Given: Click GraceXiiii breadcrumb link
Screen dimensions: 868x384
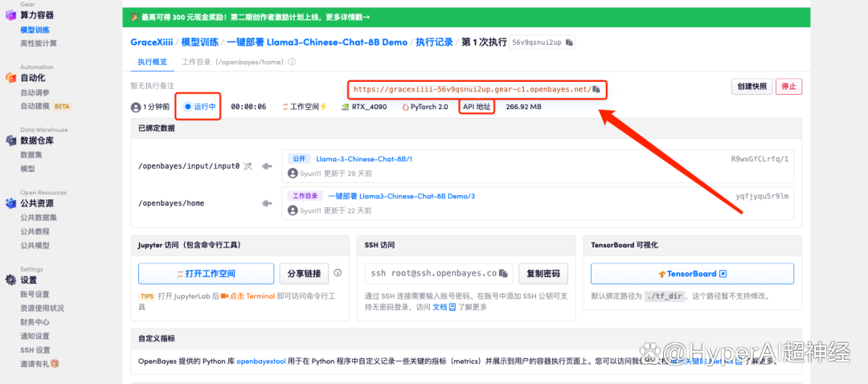Looking at the screenshot, I should 152,42.
